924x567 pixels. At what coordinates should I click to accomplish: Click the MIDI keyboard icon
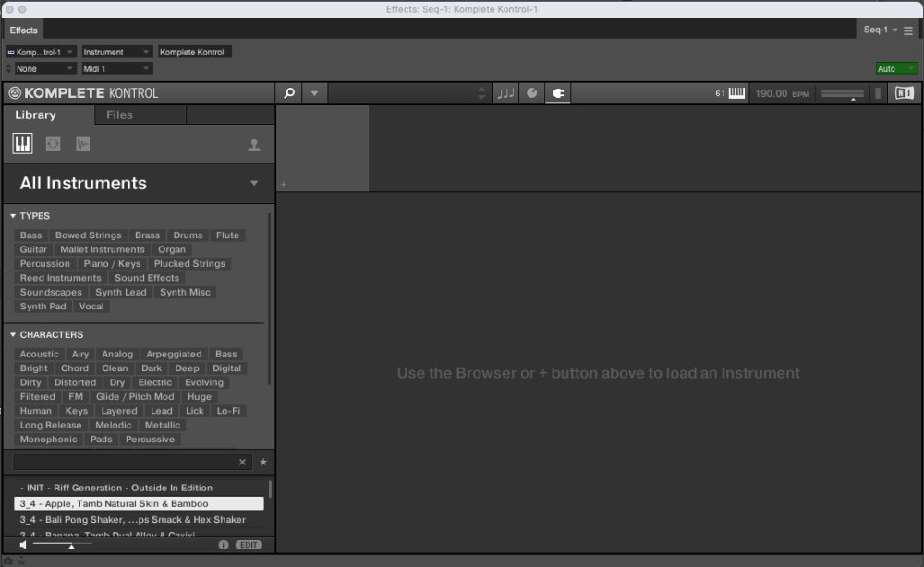click(736, 93)
